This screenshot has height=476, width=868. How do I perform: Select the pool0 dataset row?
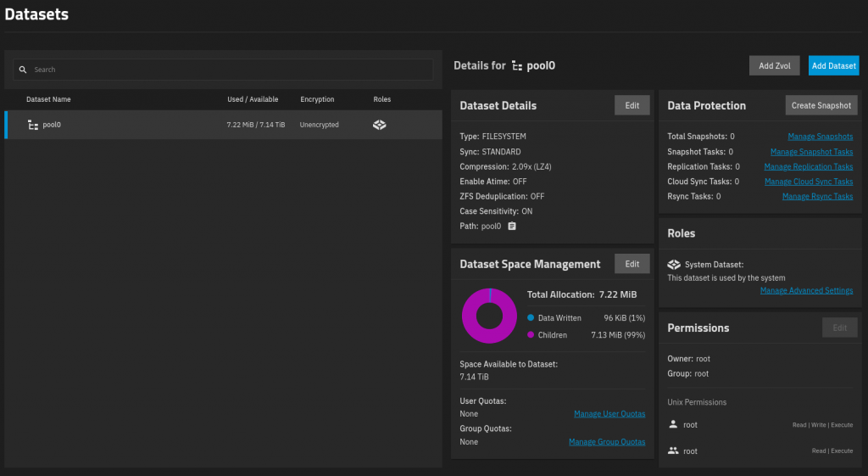[223, 125]
